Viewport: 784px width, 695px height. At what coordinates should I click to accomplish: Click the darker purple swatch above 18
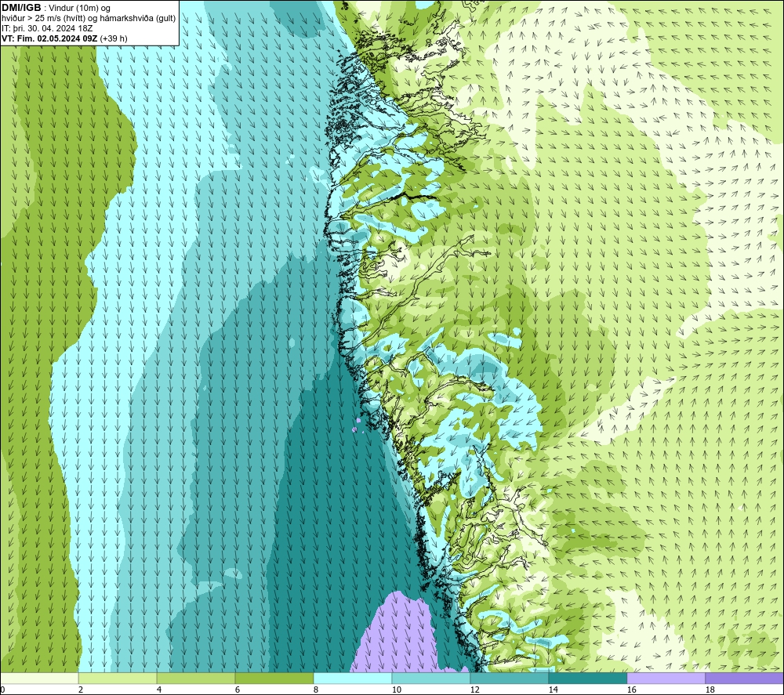click(x=744, y=678)
